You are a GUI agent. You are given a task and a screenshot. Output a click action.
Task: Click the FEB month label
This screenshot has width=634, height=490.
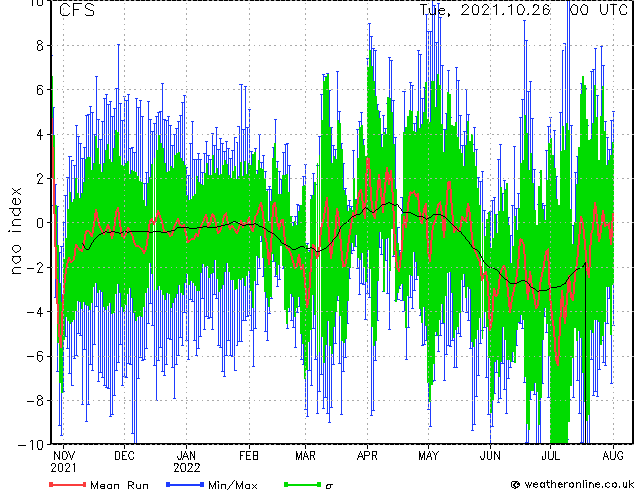(x=249, y=456)
